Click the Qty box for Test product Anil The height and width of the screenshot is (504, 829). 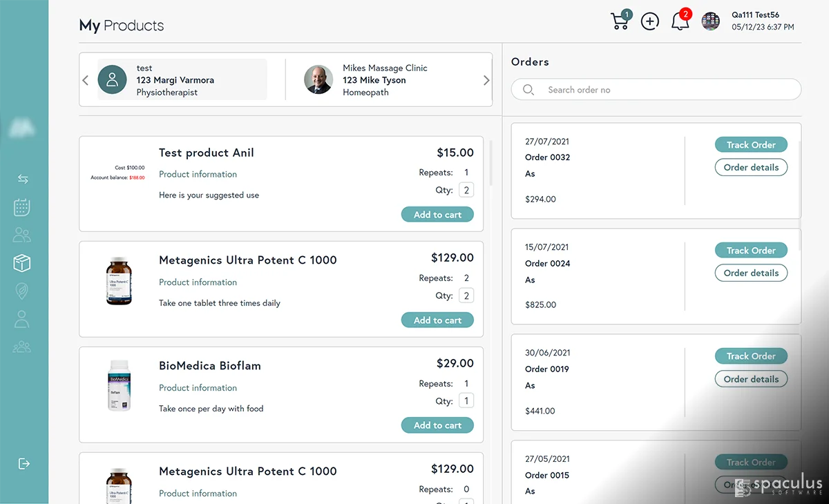(466, 191)
